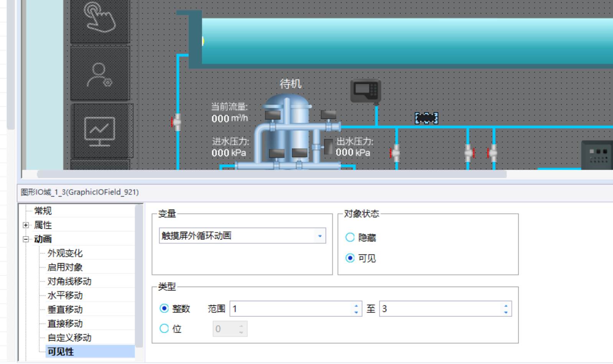
Task: Select 外观变化 animation item
Action: [65, 253]
